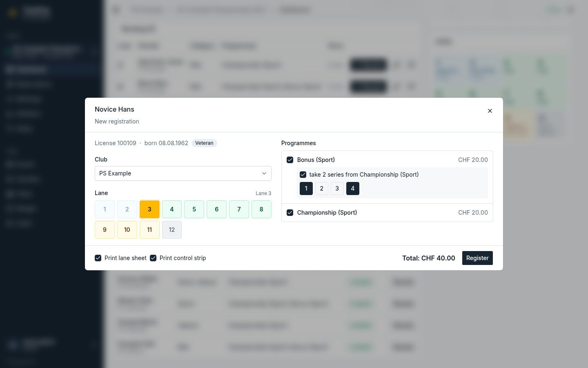This screenshot has width=588, height=368.
Task: Close the Novice Hans registration dialog
Action: point(490,111)
